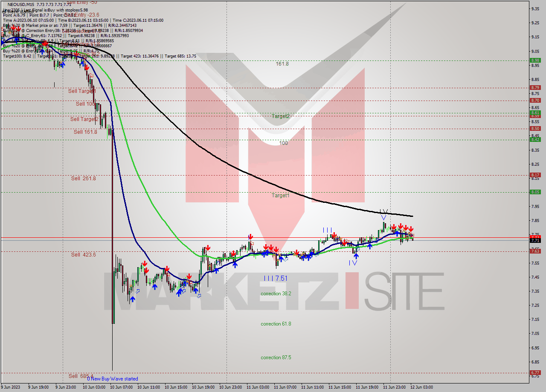Image resolution: width=546 pixels, height=392 pixels.
Task: Click the 'I I I 7.51' wave label
Action: pyautogui.click(x=276, y=278)
